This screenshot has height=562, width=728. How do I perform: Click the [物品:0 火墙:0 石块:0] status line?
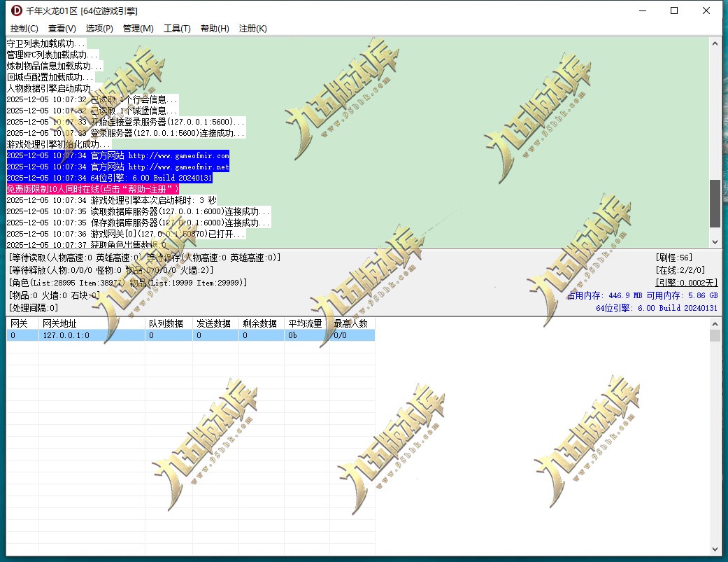pos(55,295)
